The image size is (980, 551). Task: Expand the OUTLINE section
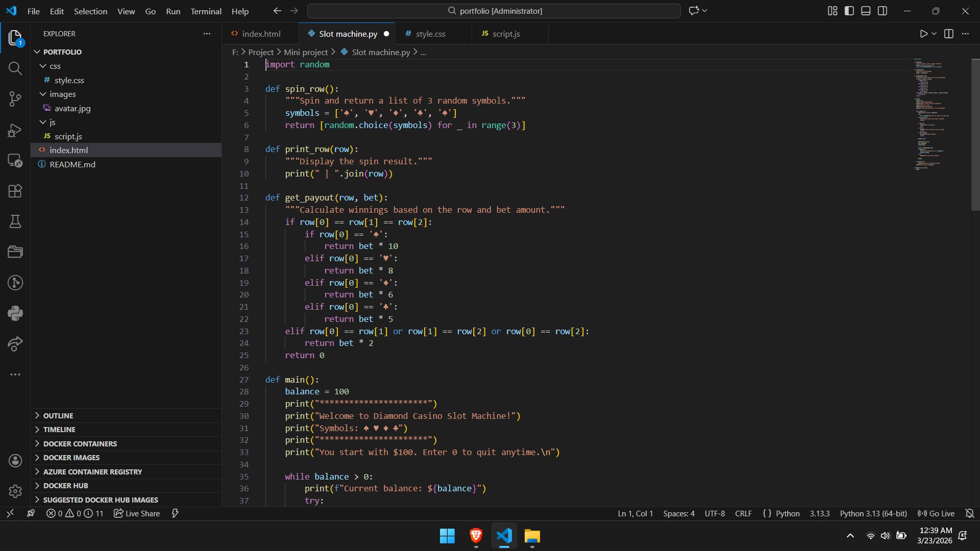point(59,415)
